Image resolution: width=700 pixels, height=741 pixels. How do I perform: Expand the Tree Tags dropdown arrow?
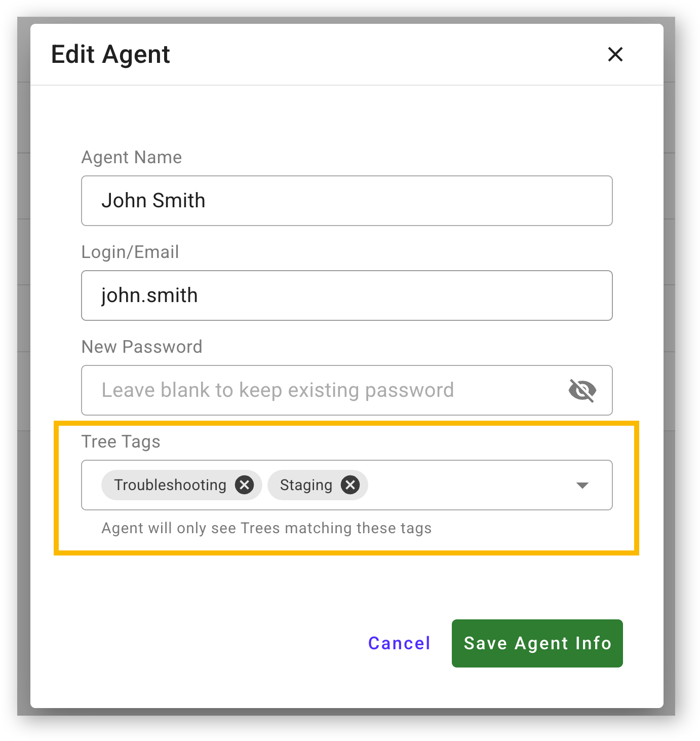tap(582, 486)
